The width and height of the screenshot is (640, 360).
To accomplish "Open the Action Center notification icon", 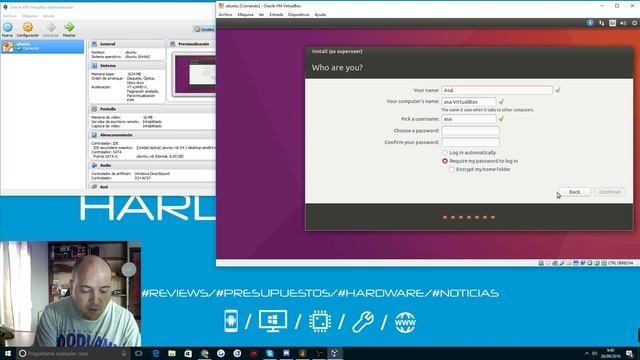I will 630,353.
